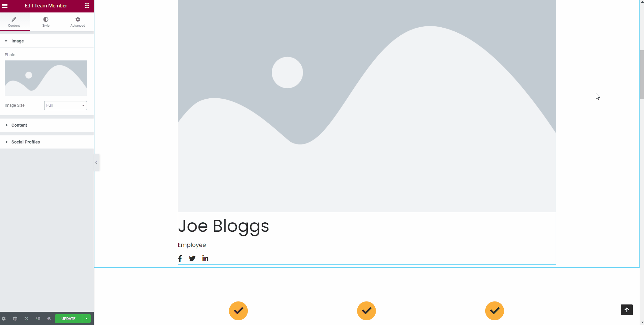Open the revision History icon
The width and height of the screenshot is (644, 325).
coord(26,319)
